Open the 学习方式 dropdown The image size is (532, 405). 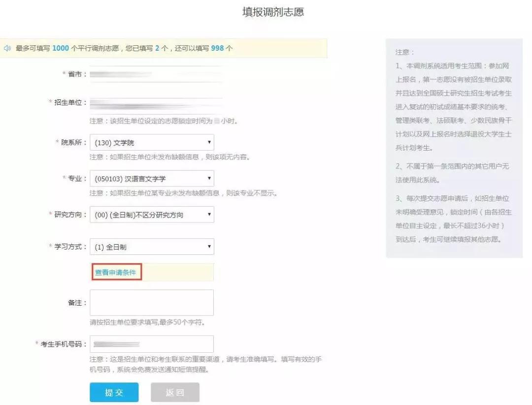(151, 247)
